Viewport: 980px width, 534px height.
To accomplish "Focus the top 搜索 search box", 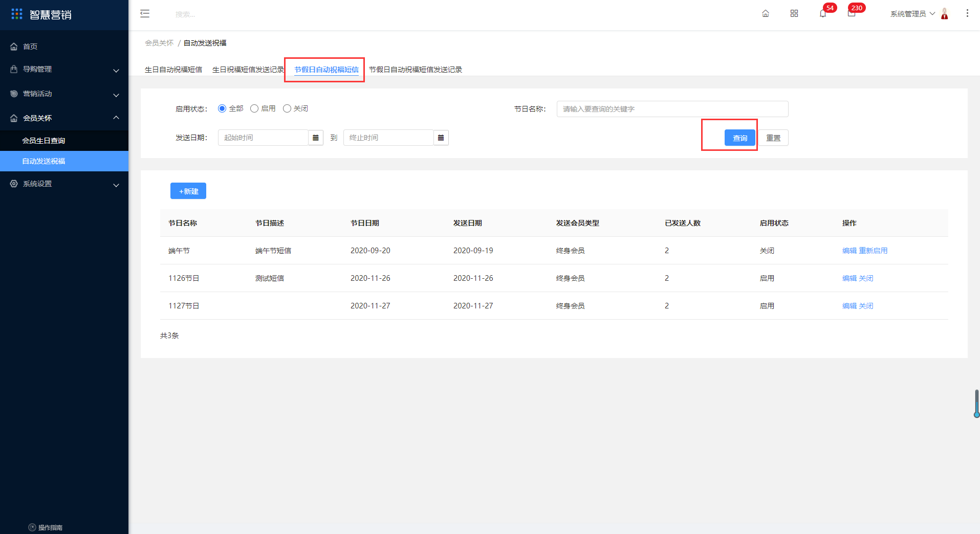I will [x=185, y=14].
